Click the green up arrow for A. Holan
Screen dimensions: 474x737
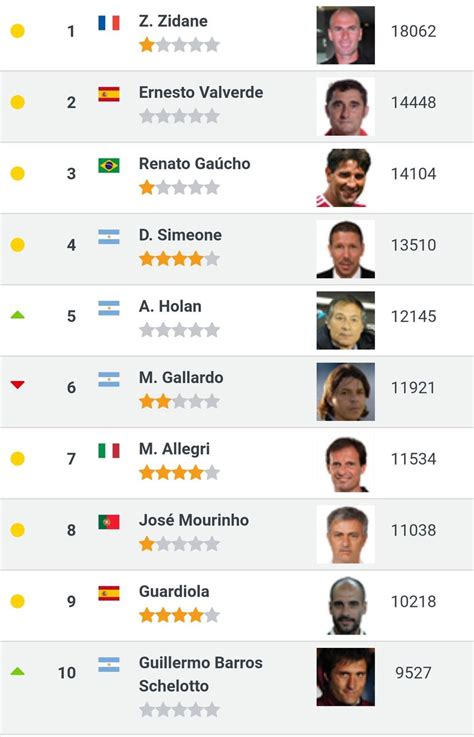[17, 314]
